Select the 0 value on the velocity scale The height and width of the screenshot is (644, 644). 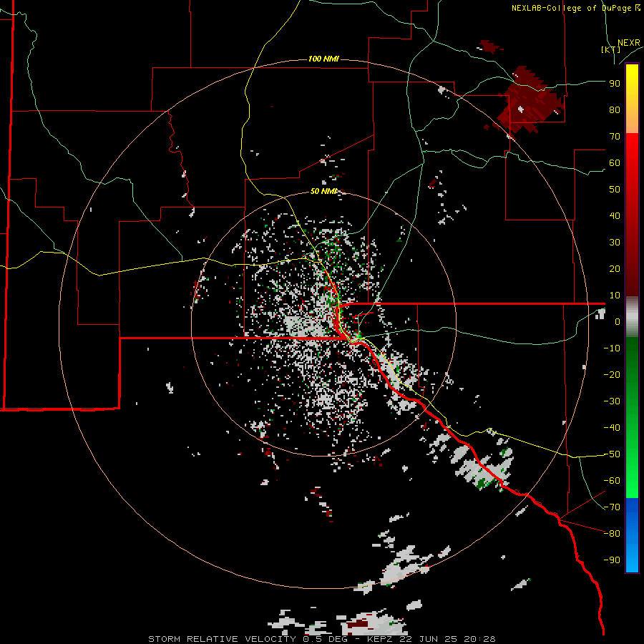(x=618, y=321)
